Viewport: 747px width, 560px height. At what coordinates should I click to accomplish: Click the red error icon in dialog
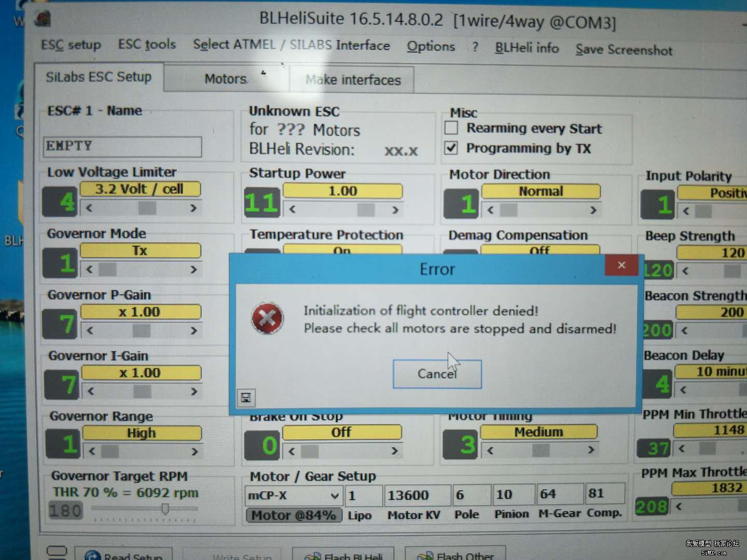267,318
